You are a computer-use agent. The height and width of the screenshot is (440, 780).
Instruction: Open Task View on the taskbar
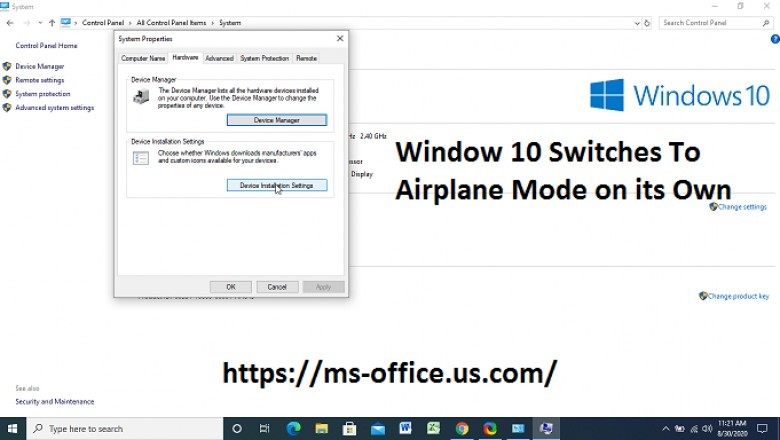tap(264, 429)
